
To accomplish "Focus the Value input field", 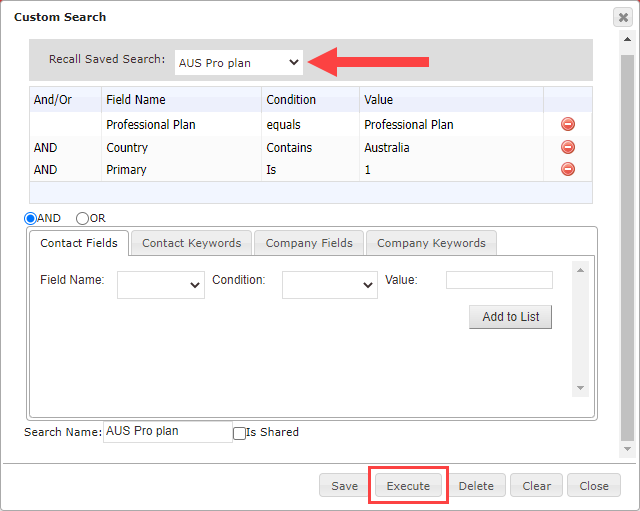I will 499,280.
